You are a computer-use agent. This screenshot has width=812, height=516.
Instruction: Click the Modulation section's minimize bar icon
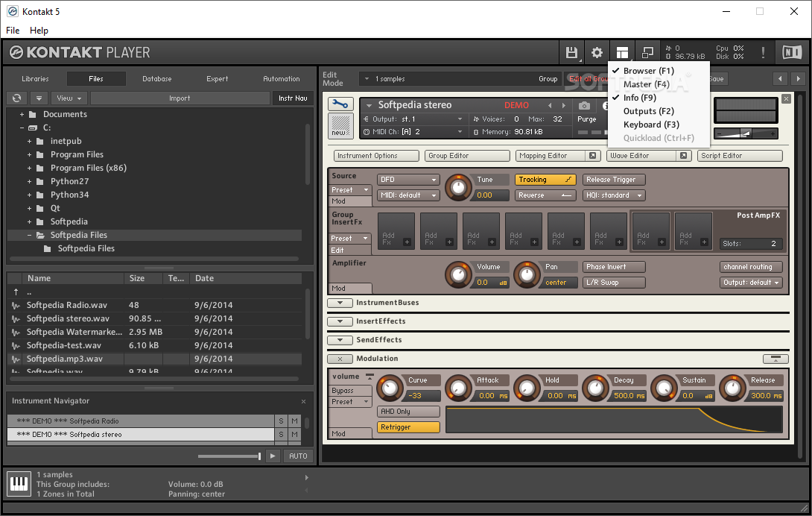pyautogui.click(x=775, y=359)
